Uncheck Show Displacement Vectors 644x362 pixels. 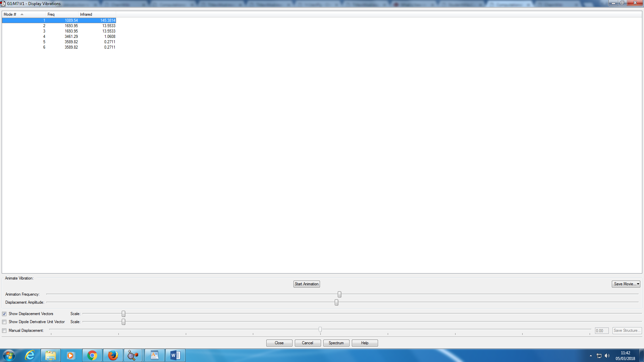4,314
